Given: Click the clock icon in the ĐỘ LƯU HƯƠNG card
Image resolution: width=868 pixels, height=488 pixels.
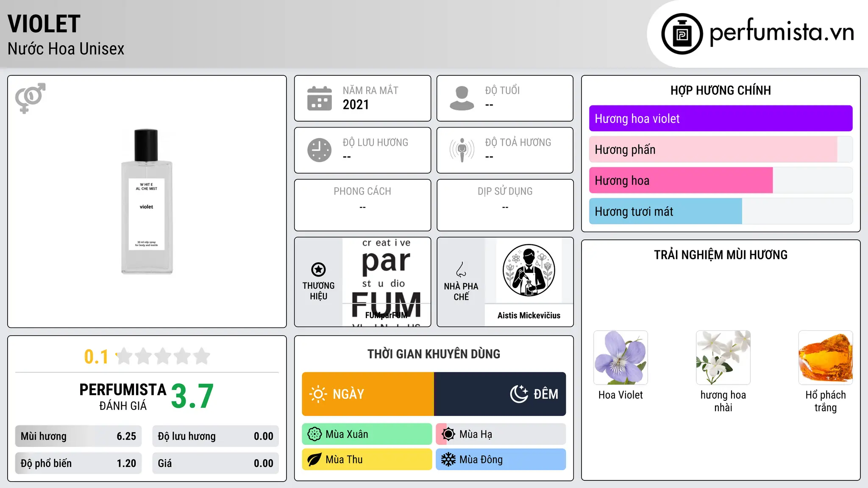Looking at the screenshot, I should (x=320, y=150).
